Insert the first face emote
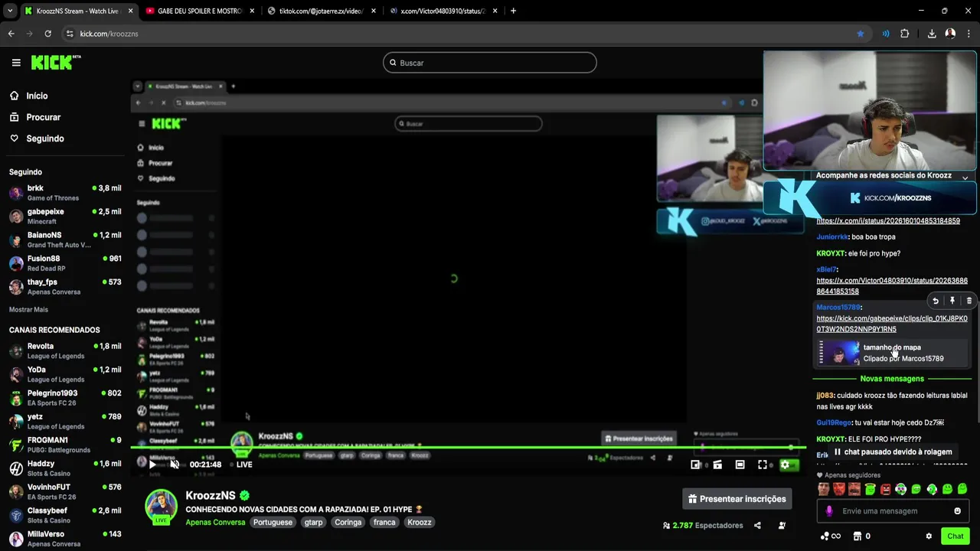980x551 pixels. click(x=824, y=489)
